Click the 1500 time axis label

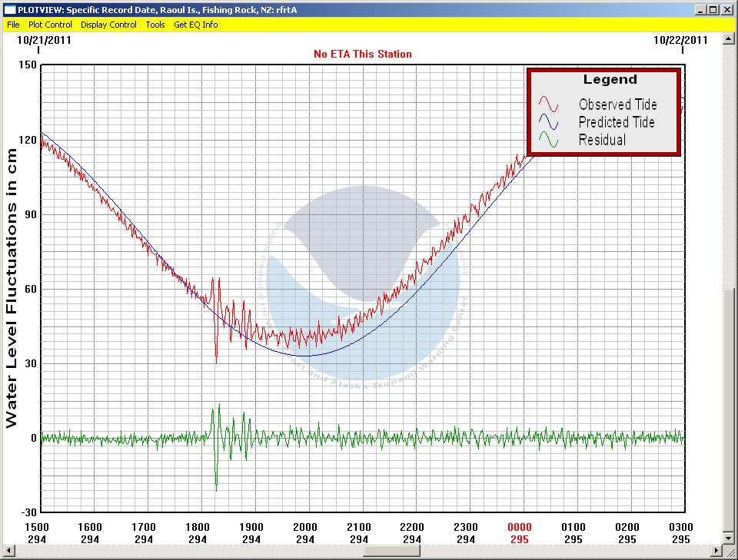click(x=37, y=527)
